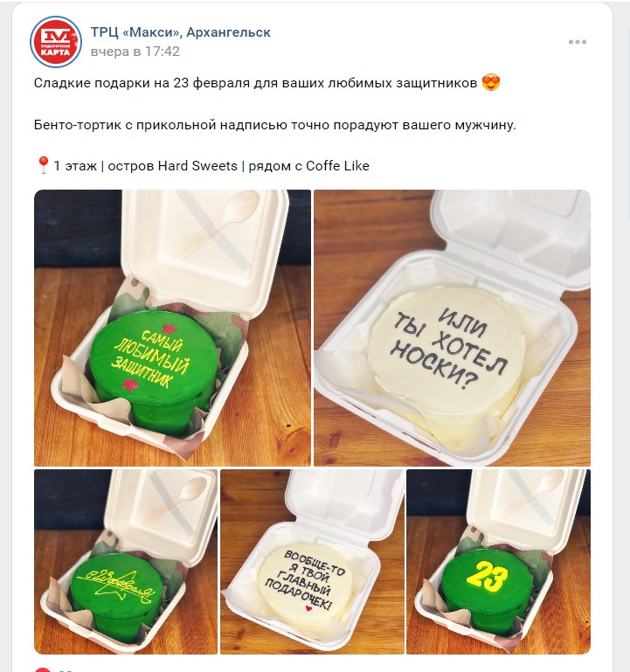
Task: Click the post timestamp вчера в 17:42
Action: click(x=135, y=52)
